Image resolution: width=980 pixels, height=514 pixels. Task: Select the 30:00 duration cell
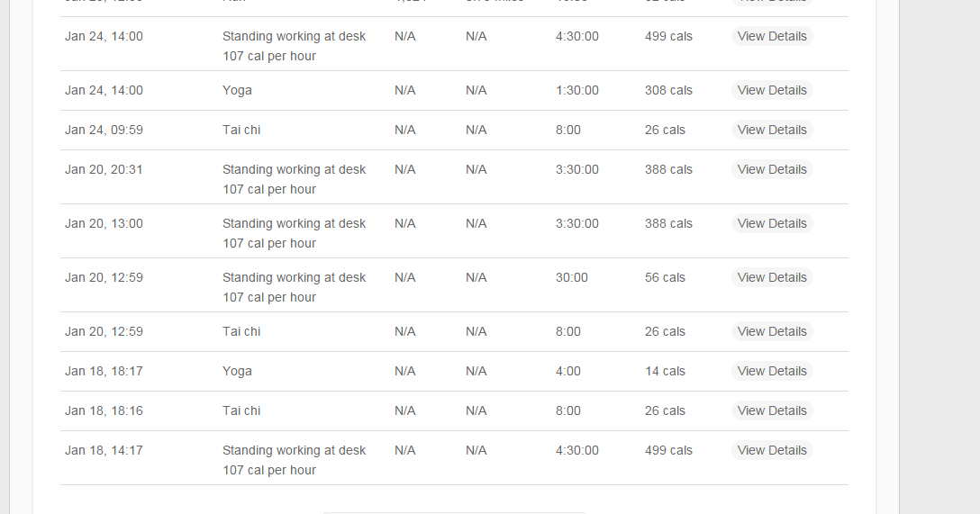pyautogui.click(x=572, y=277)
